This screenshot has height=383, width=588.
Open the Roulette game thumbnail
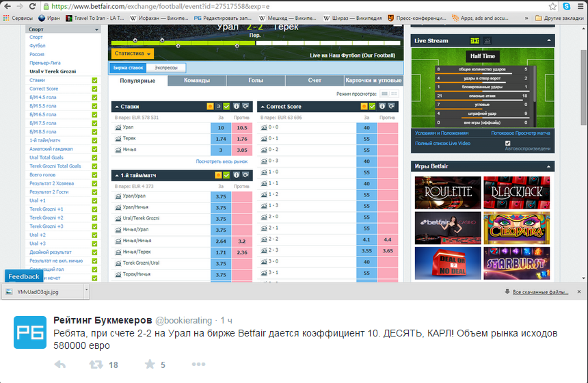(x=448, y=192)
